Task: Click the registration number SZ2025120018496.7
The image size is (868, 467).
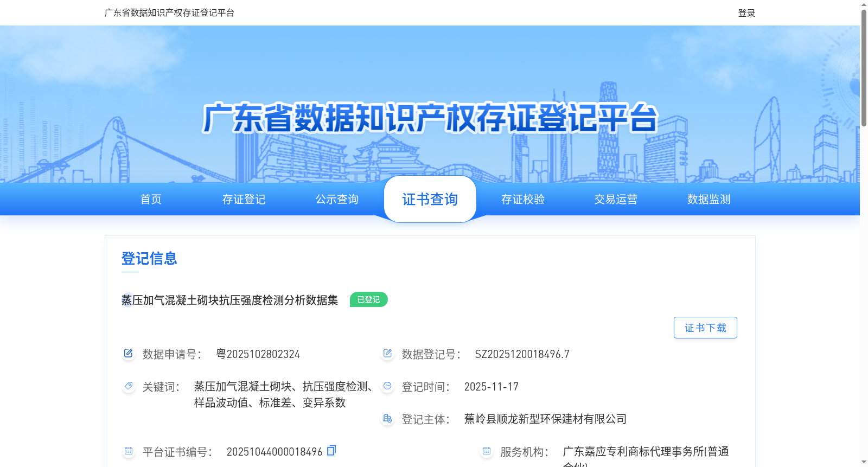Action: (522, 354)
